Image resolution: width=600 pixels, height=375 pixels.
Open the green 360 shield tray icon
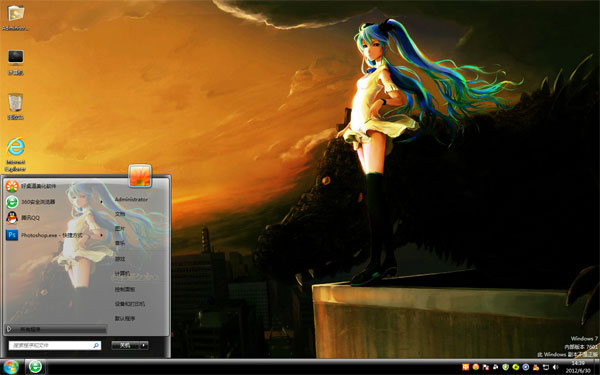coord(505,367)
